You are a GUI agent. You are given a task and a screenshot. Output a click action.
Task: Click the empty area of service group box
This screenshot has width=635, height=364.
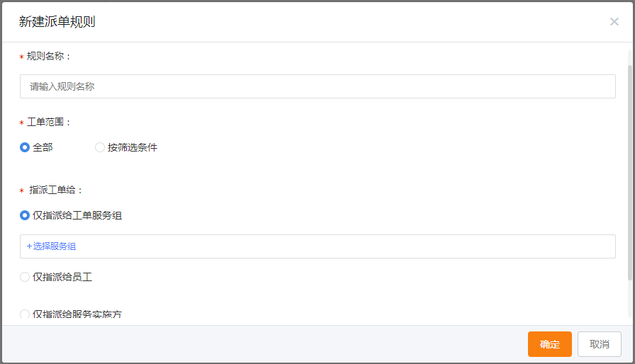point(344,246)
